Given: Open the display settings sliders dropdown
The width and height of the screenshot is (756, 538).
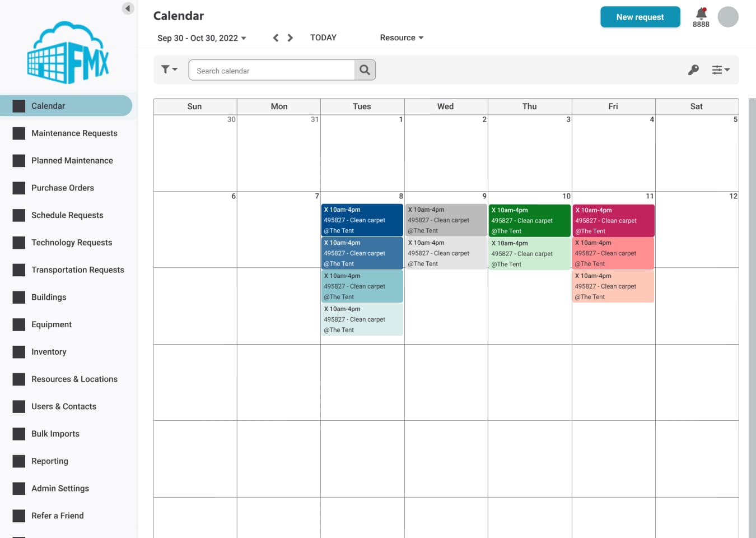Looking at the screenshot, I should coord(720,70).
